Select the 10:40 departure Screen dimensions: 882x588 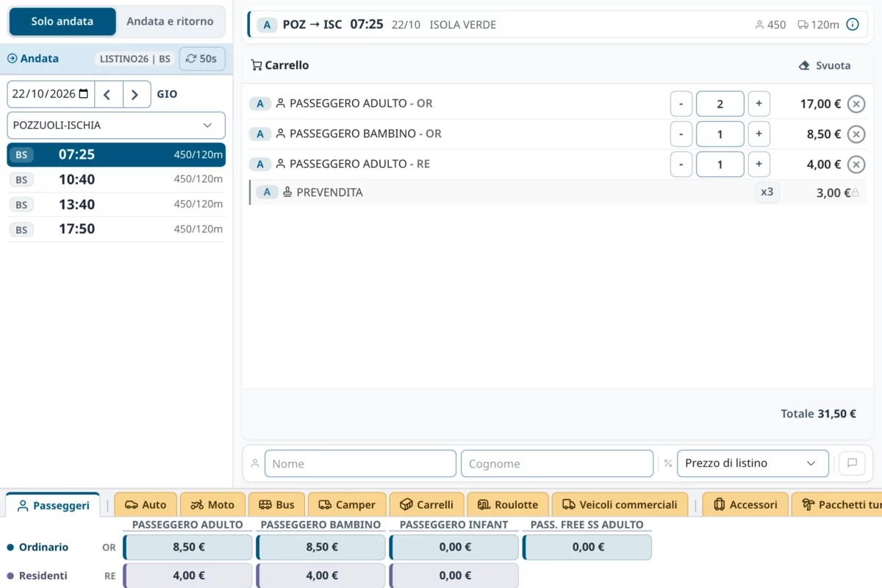pyautogui.click(x=116, y=180)
